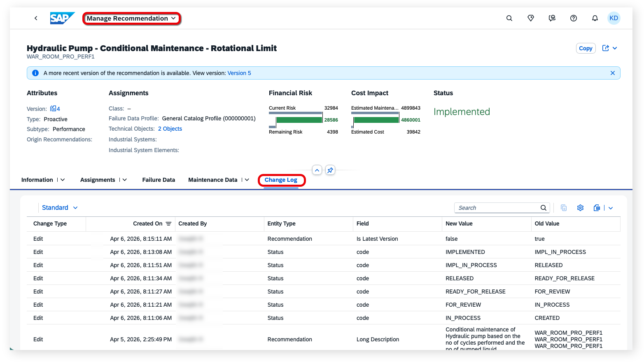Select the Maintenance Data tab
Viewport: 644px width, 364px height.
tap(213, 180)
